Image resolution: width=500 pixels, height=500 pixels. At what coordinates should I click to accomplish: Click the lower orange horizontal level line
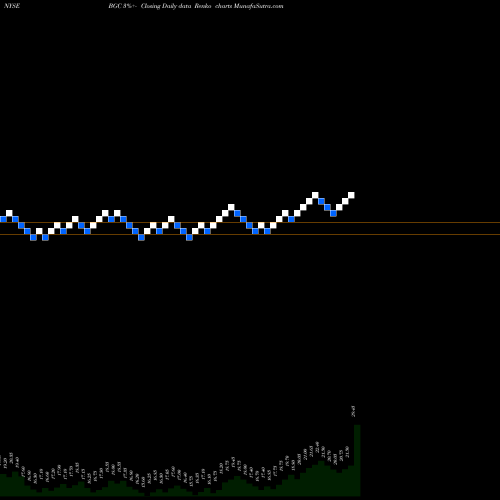250,235
